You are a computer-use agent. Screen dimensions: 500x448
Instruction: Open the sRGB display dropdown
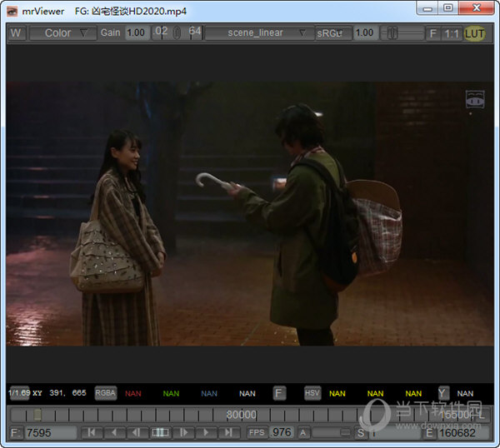click(332, 32)
